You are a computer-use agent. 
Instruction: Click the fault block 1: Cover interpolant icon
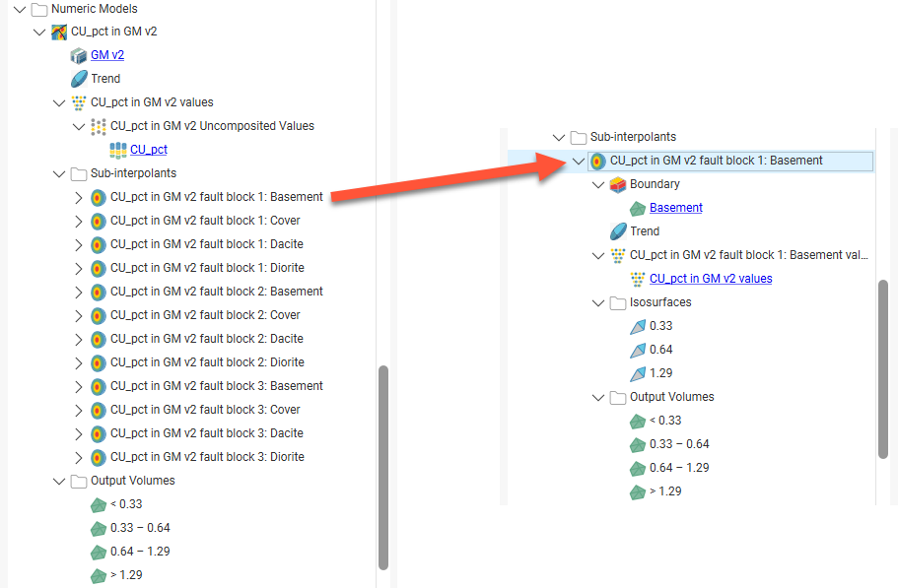99,221
